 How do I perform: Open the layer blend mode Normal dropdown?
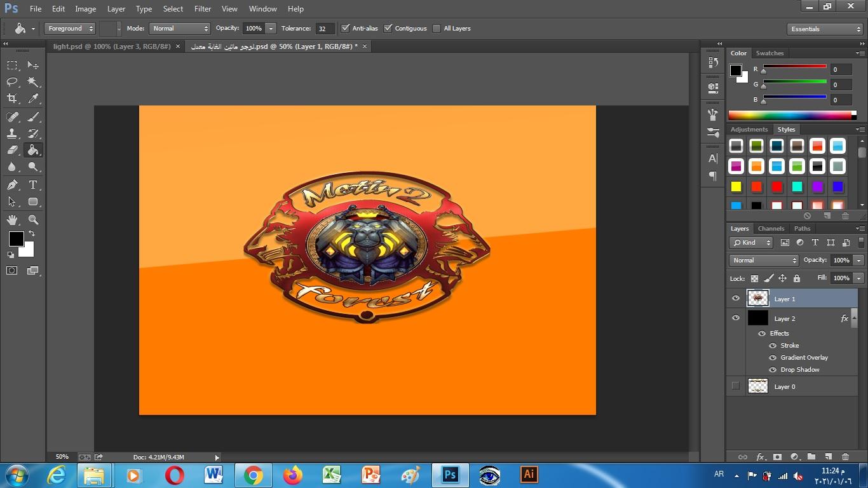[764, 261]
